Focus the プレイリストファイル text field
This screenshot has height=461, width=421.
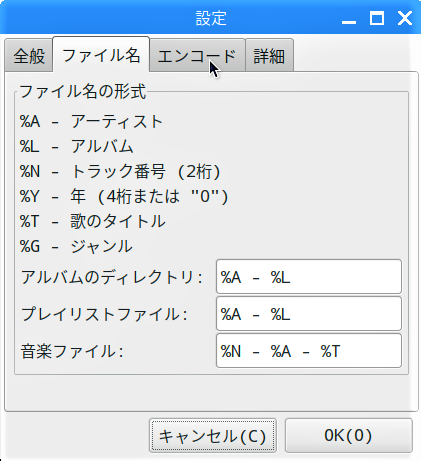pos(309,314)
